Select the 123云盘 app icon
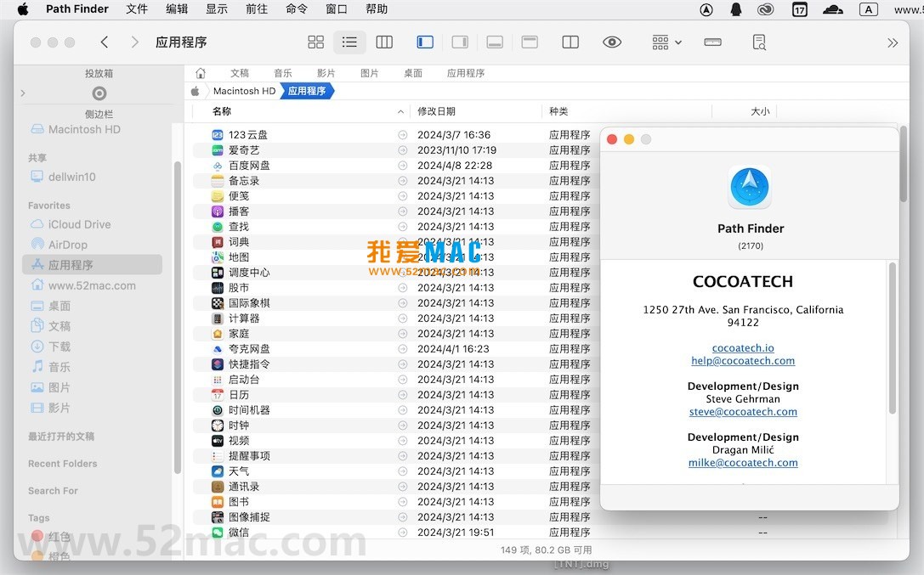The height and width of the screenshot is (575, 924). point(218,135)
